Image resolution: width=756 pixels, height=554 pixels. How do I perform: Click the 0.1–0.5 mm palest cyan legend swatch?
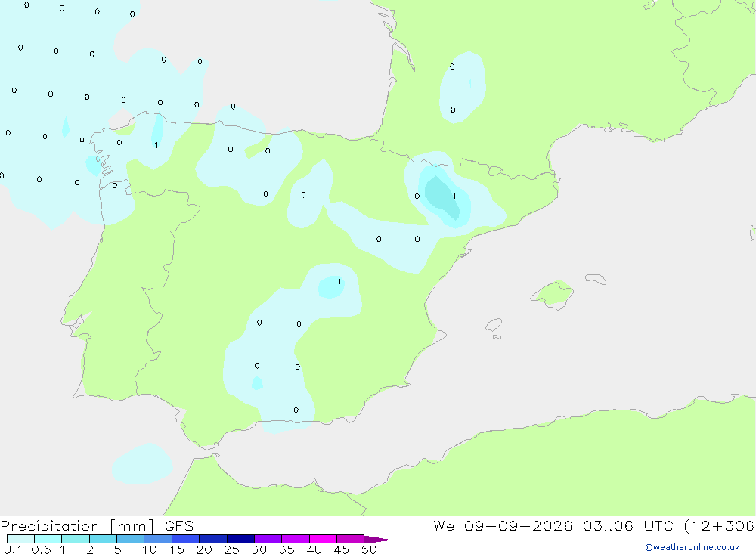tap(20, 539)
